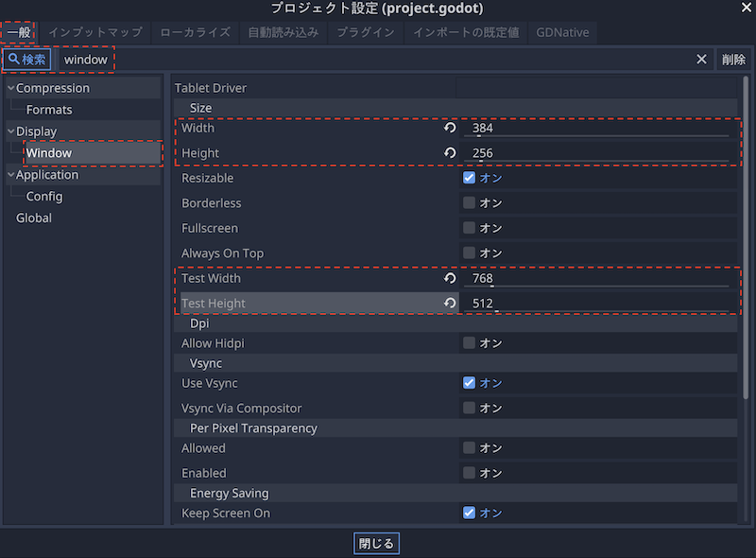Image resolution: width=756 pixels, height=558 pixels.
Task: Open the 自動読み込み tab
Action: (x=283, y=32)
